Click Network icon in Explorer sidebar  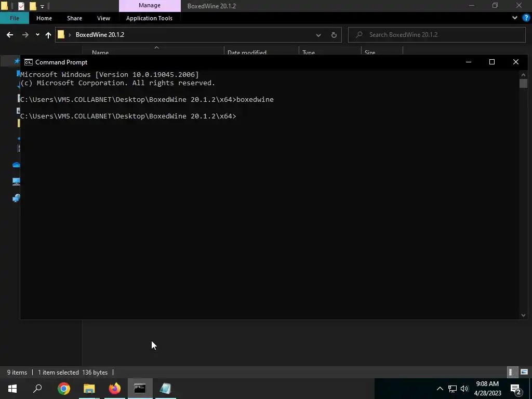tap(16, 198)
